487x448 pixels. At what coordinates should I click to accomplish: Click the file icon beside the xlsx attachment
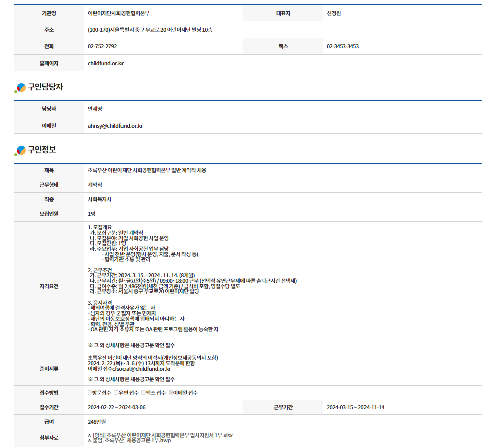tap(89, 436)
